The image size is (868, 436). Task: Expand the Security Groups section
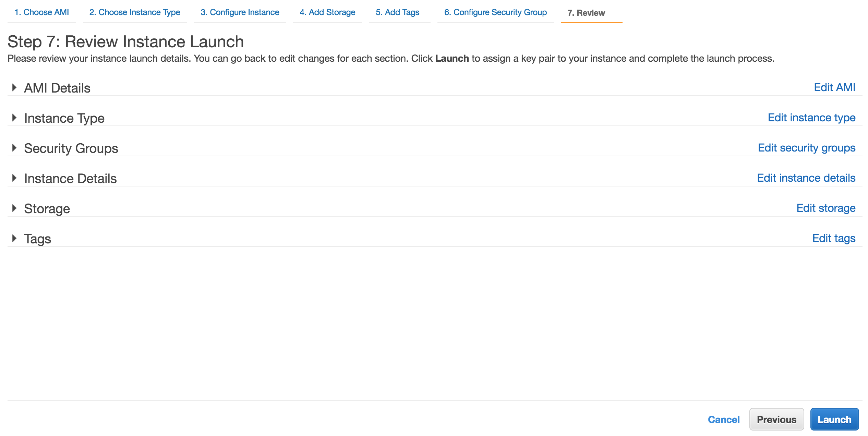pos(14,147)
